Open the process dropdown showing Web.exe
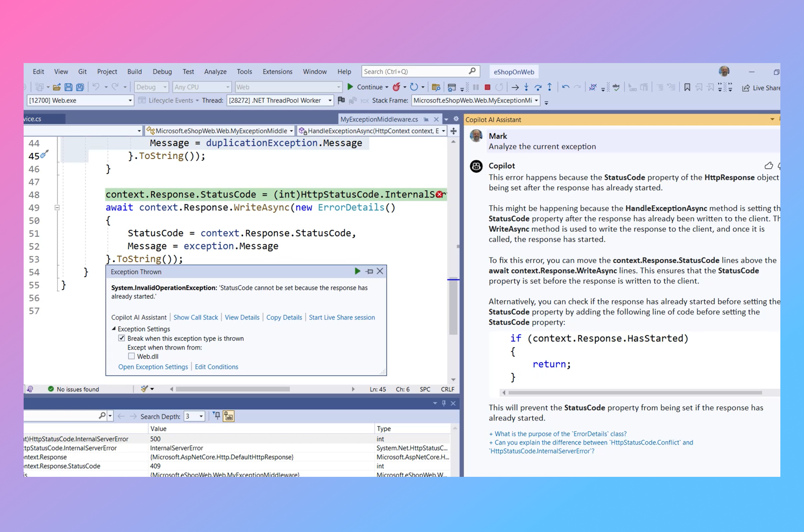This screenshot has height=532, width=804. pyautogui.click(x=80, y=100)
